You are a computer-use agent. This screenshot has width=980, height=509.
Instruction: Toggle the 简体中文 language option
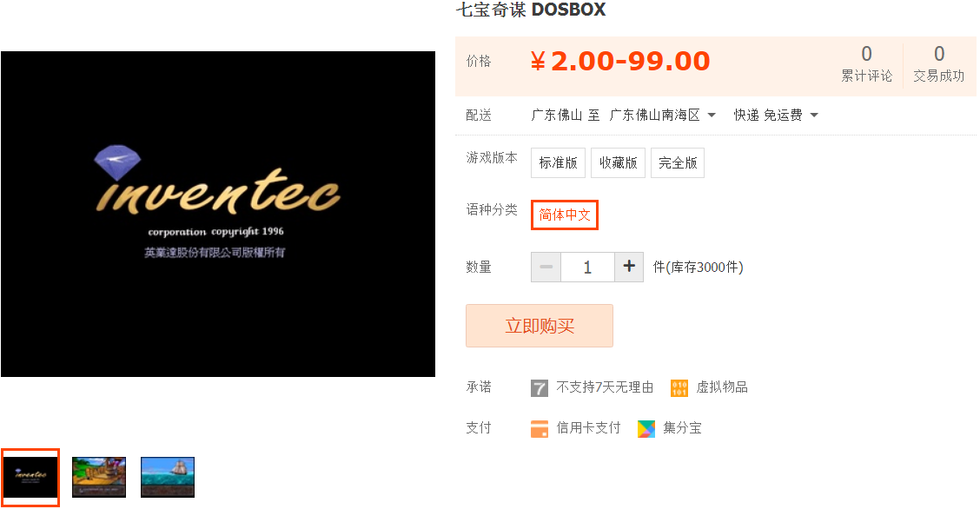tap(565, 215)
